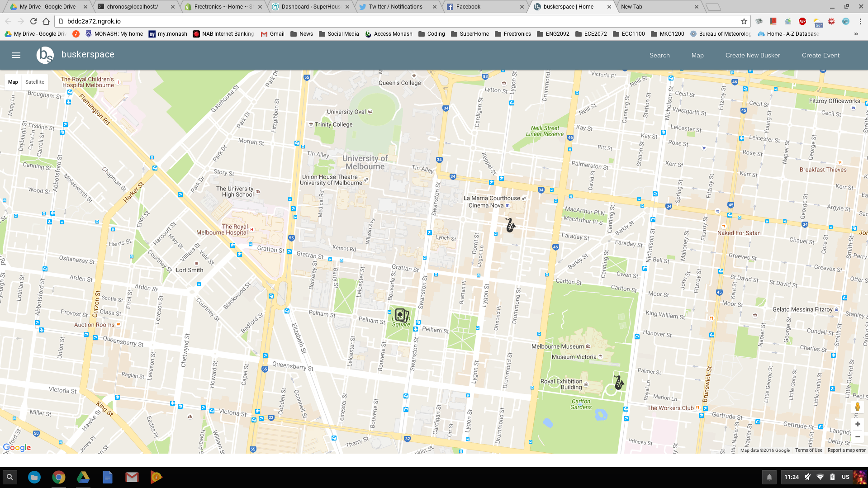Image resolution: width=868 pixels, height=488 pixels.
Task: Switch to Map view type
Action: (13, 82)
